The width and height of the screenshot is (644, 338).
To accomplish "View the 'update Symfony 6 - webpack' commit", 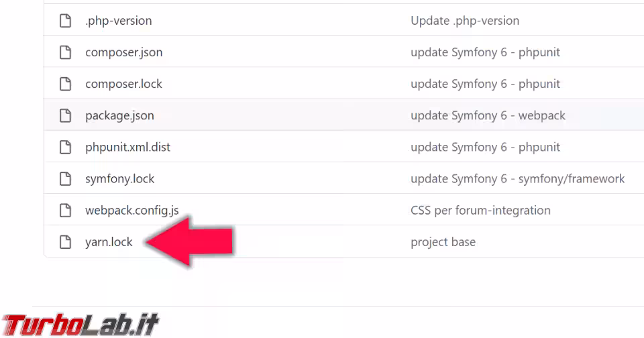I will coord(488,116).
